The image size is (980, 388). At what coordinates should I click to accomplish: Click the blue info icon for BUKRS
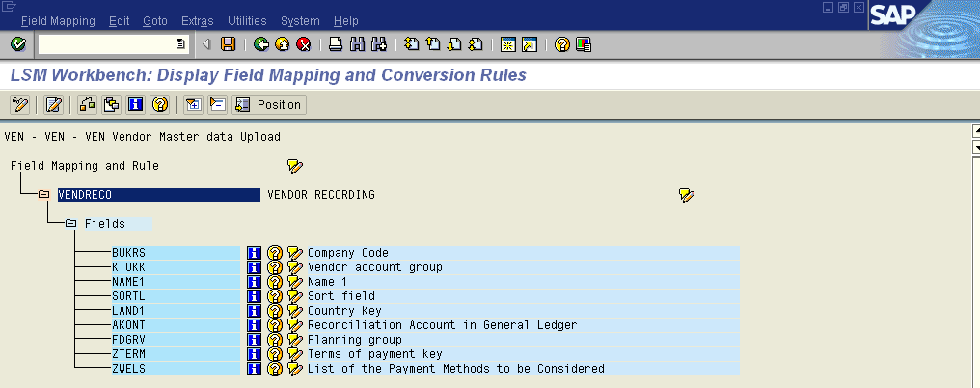tap(255, 253)
